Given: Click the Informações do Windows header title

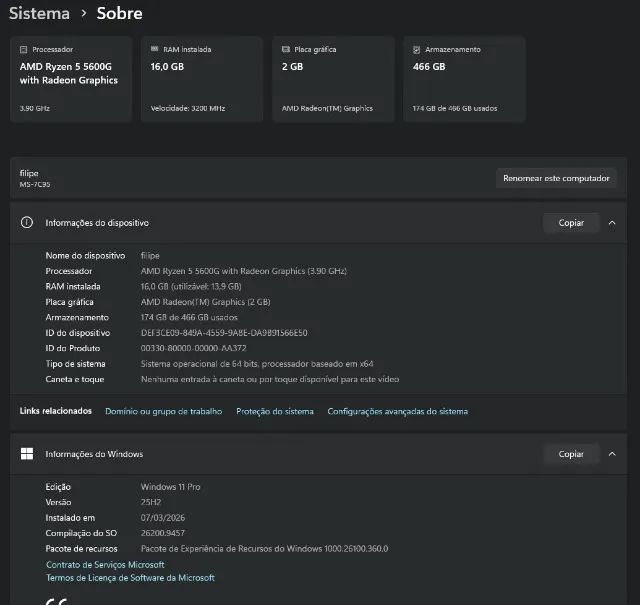Looking at the screenshot, I should point(94,454).
